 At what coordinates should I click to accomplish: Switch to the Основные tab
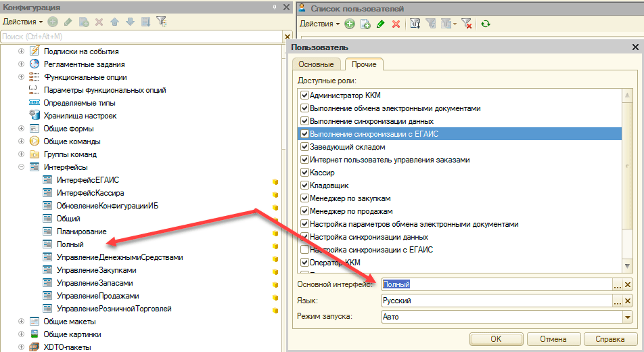pos(317,64)
